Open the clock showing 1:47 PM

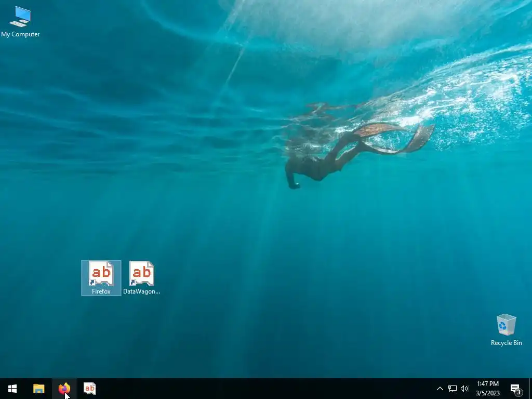487,389
